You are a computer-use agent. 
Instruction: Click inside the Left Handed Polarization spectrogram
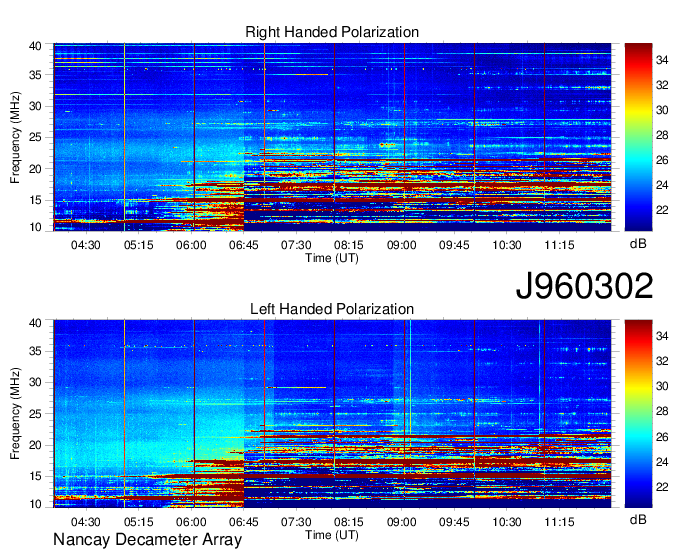click(332, 414)
